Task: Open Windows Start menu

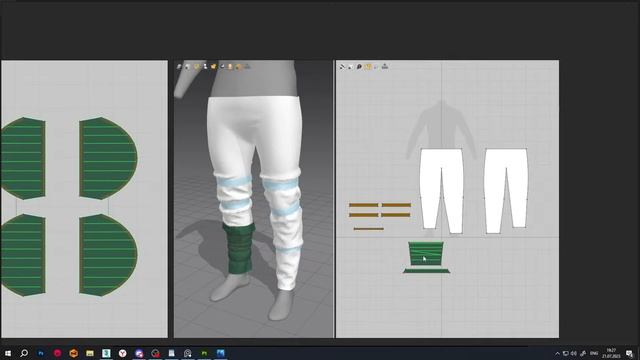Action: click(x=8, y=353)
